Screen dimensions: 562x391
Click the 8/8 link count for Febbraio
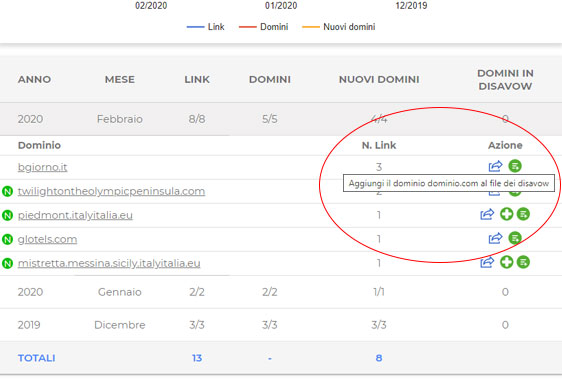click(197, 119)
